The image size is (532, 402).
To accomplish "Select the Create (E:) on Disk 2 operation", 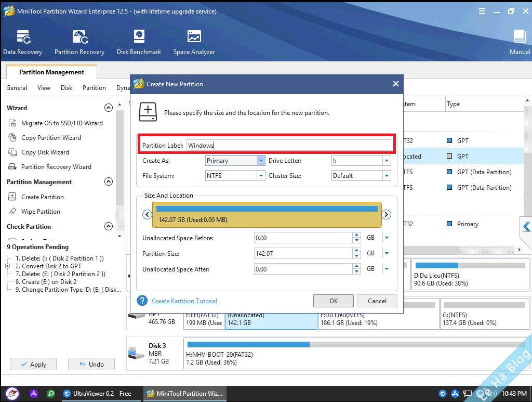I will (x=46, y=282).
